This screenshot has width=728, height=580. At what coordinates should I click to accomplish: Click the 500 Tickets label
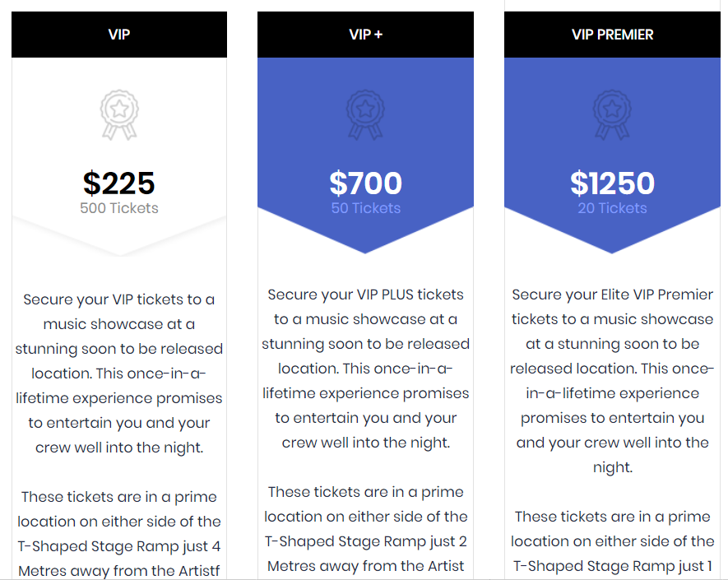(118, 208)
